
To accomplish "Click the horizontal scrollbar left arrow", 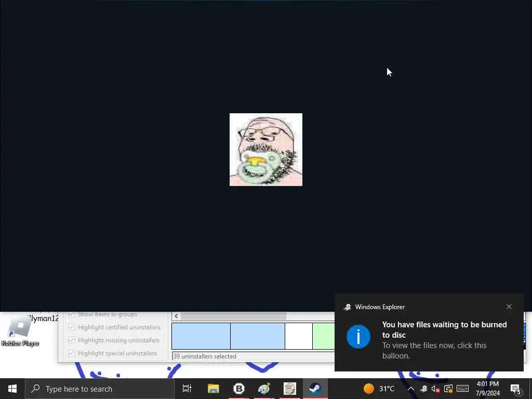I will point(176,316).
